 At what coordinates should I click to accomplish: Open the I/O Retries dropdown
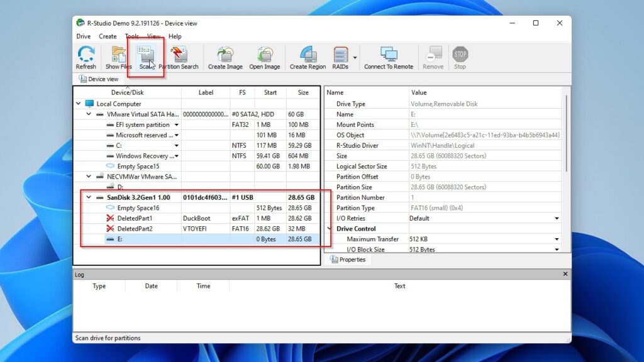point(557,218)
